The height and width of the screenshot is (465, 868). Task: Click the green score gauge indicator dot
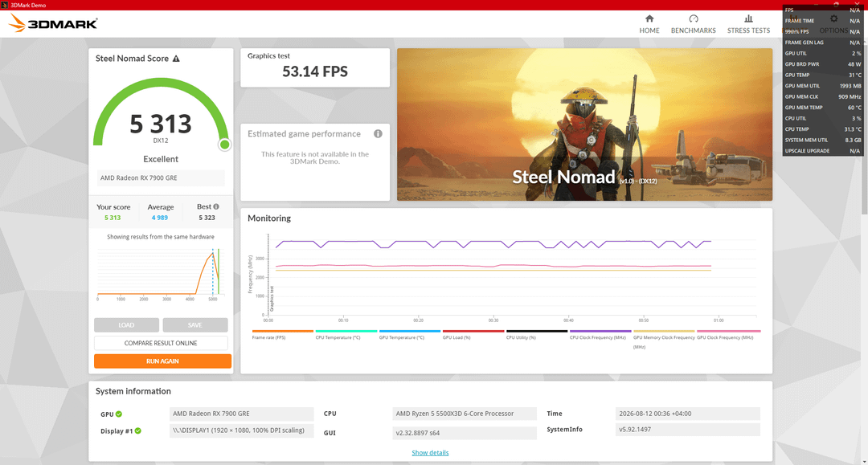click(225, 145)
